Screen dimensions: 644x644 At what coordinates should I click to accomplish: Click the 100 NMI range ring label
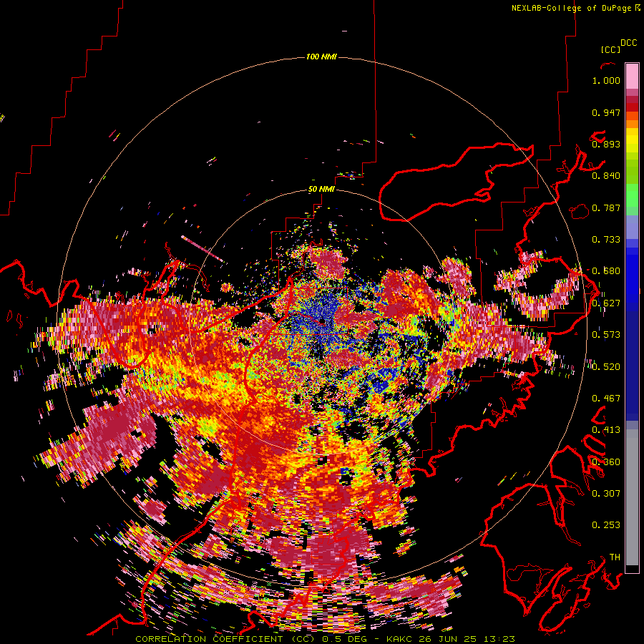pos(321,57)
